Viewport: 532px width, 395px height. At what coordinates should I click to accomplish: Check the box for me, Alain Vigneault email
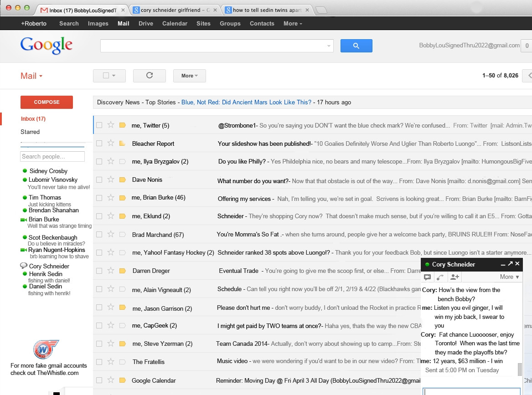point(99,289)
